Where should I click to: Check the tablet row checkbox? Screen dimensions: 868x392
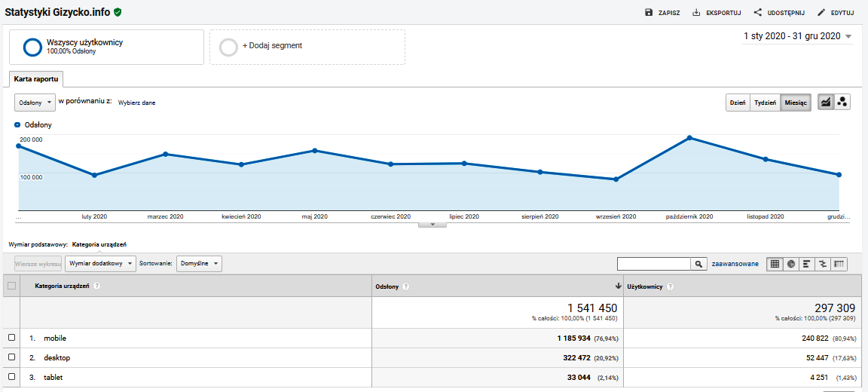(11, 376)
